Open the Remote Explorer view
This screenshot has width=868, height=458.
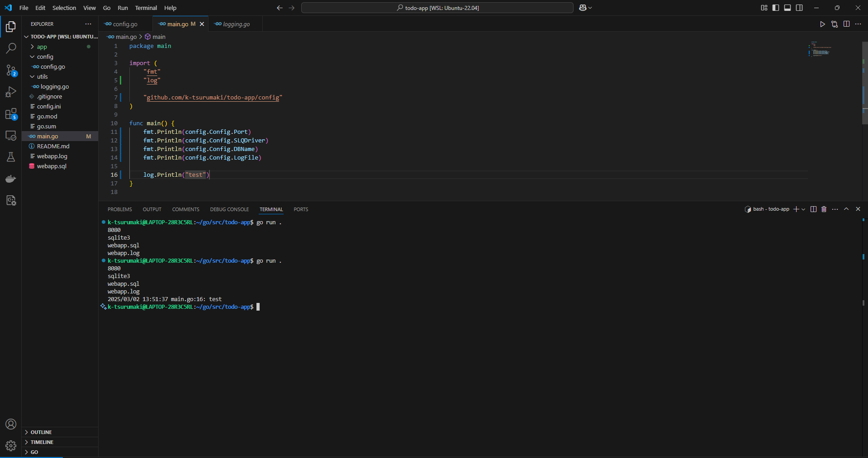tap(11, 136)
